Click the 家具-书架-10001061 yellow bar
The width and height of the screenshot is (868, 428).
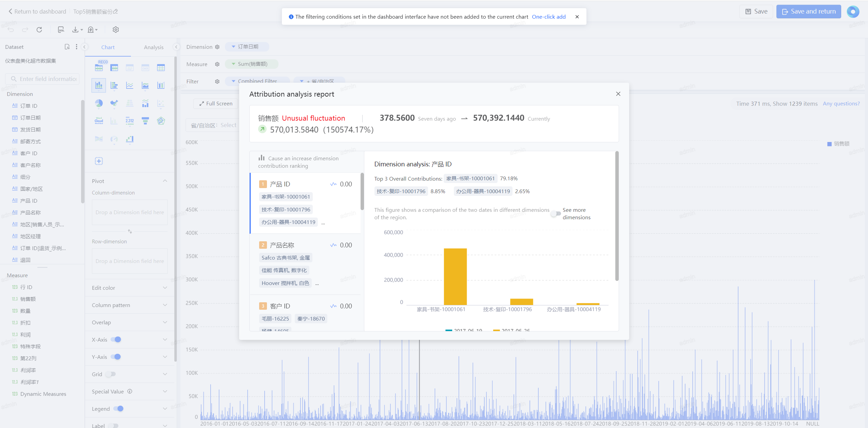(x=455, y=277)
